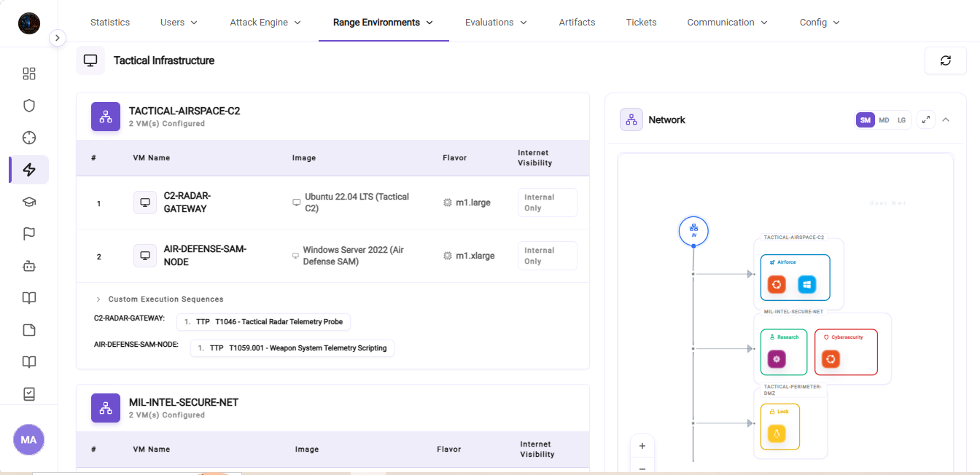Expand the Network panel to fullscreen
This screenshot has height=475, width=980.
926,120
